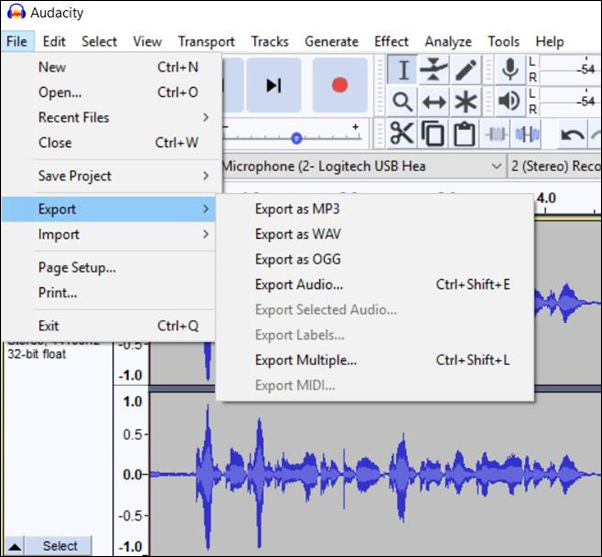602x557 pixels.
Task: Click the Cut scissors icon
Action: [x=402, y=134]
